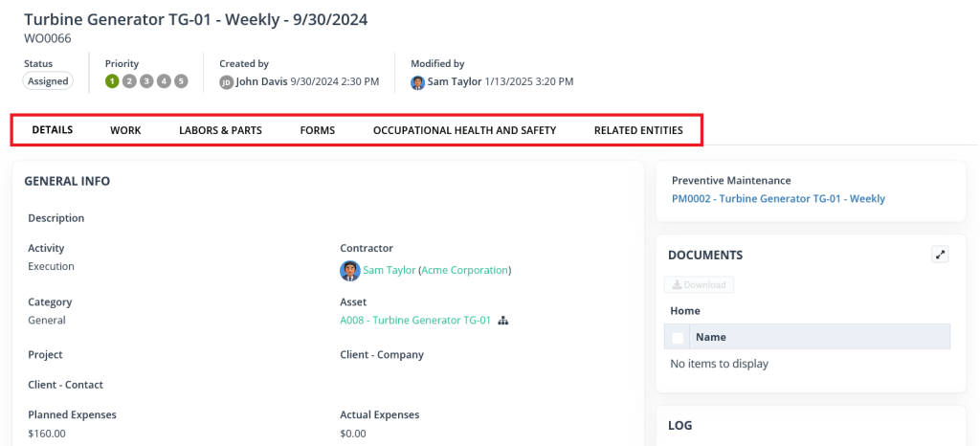This screenshot has height=446, width=980.
Task: Set priority to level 3
Action: [x=146, y=81]
